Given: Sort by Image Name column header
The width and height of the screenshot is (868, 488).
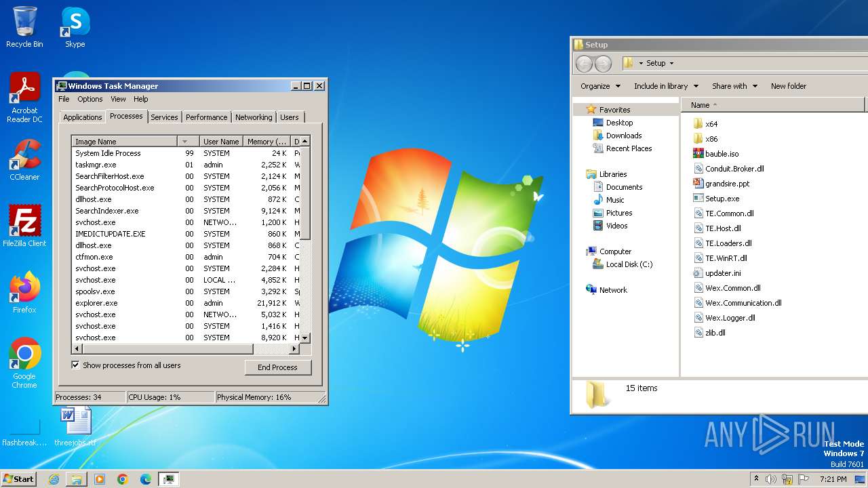Looking at the screenshot, I should point(125,142).
